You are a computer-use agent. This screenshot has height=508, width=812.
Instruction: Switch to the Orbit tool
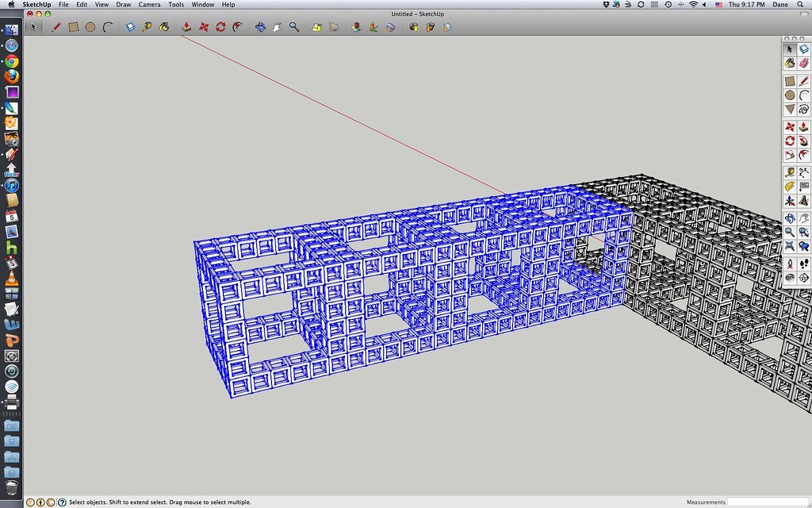tap(261, 26)
